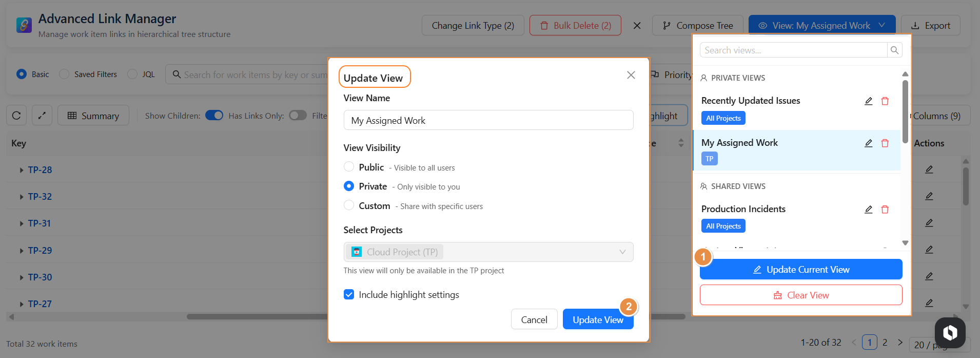The height and width of the screenshot is (358, 980).
Task: Focus the Search views input
Action: (x=794, y=50)
